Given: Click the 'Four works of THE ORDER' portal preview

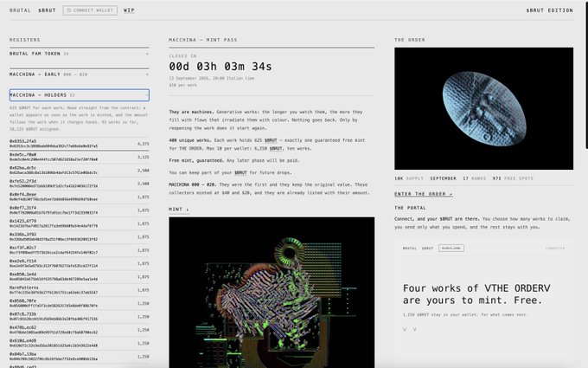Looking at the screenshot, I should [483, 303].
